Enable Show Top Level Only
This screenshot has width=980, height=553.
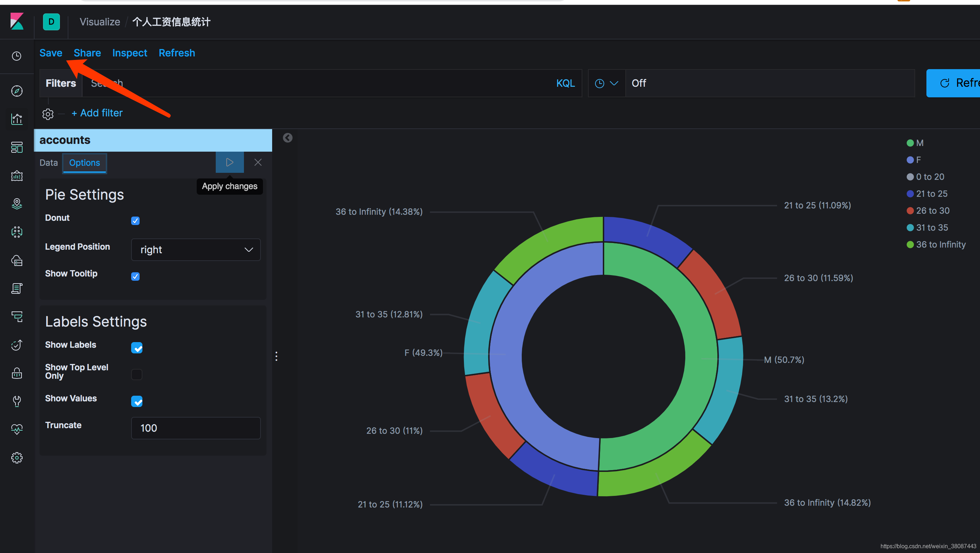[x=136, y=375]
